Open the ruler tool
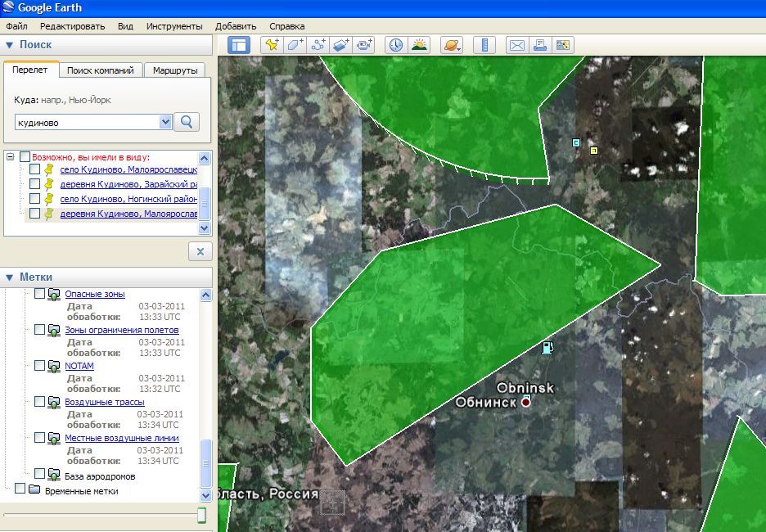 [484, 46]
